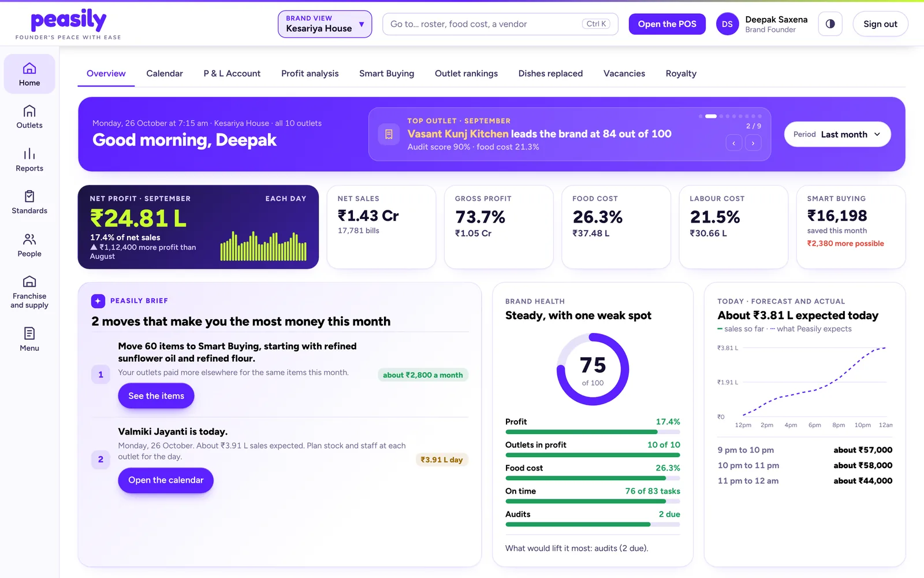The height and width of the screenshot is (578, 924).
Task: Open the Dishes replaced tab
Action: [550, 73]
